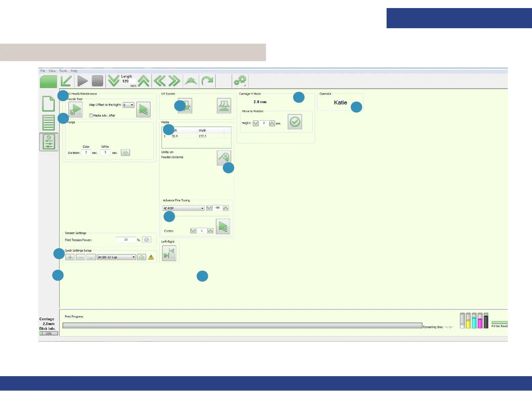Click the UV lamps icon button in UV System
This screenshot has height=399, width=532.
(224, 106)
